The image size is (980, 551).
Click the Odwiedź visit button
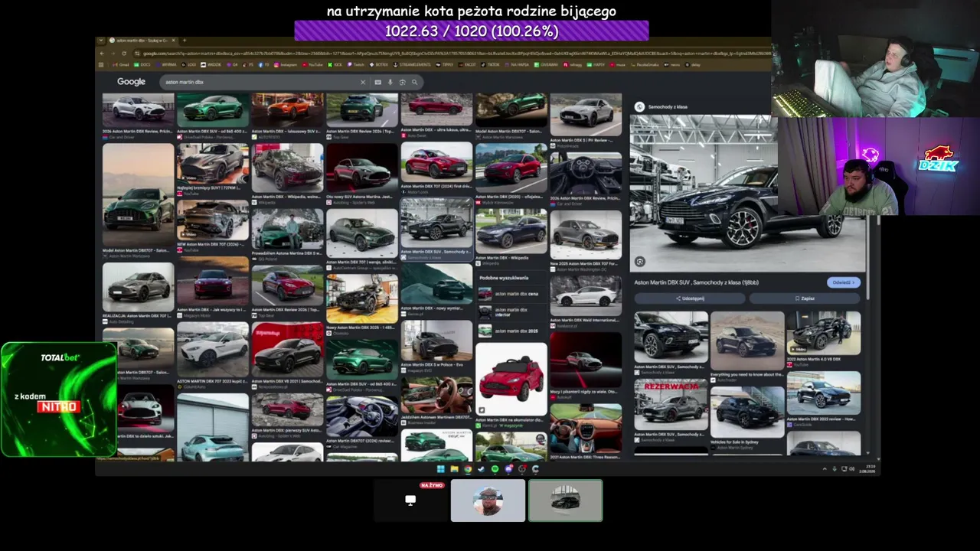point(843,282)
